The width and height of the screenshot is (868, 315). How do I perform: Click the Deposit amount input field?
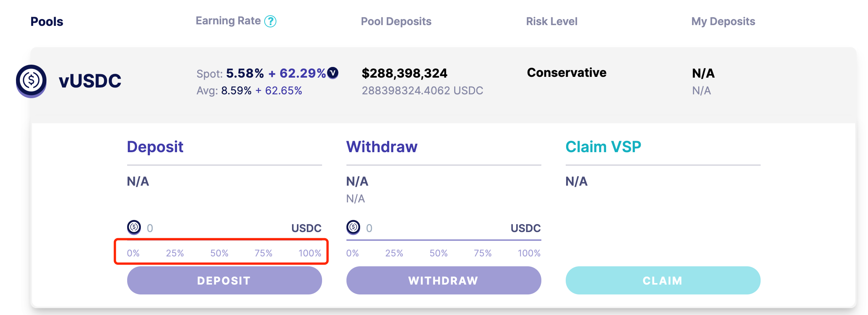(217, 228)
